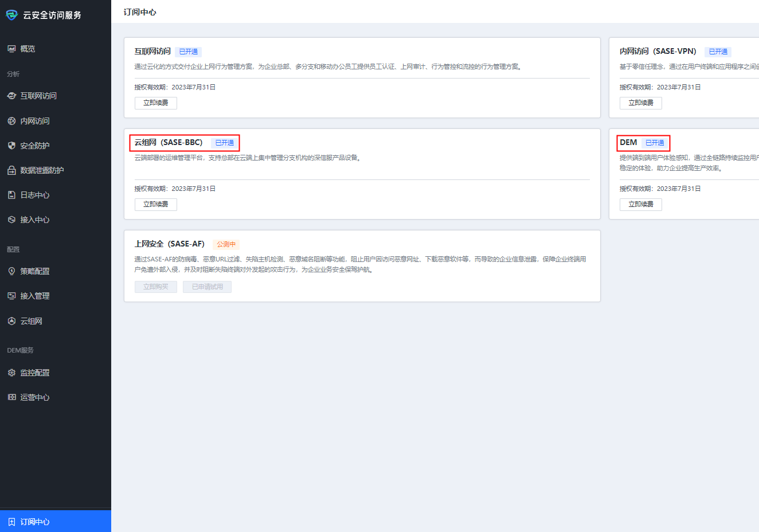Image resolution: width=759 pixels, height=532 pixels.
Task: Open the 概览 overview icon in sidebar
Action: (x=11, y=49)
